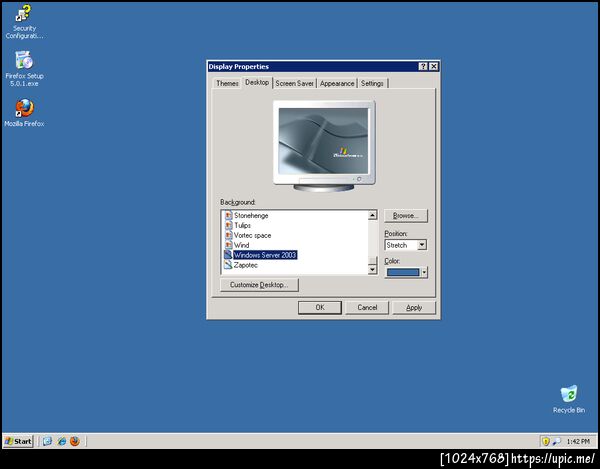The height and width of the screenshot is (469, 600).
Task: Close the Display Properties dialog
Action: click(433, 67)
